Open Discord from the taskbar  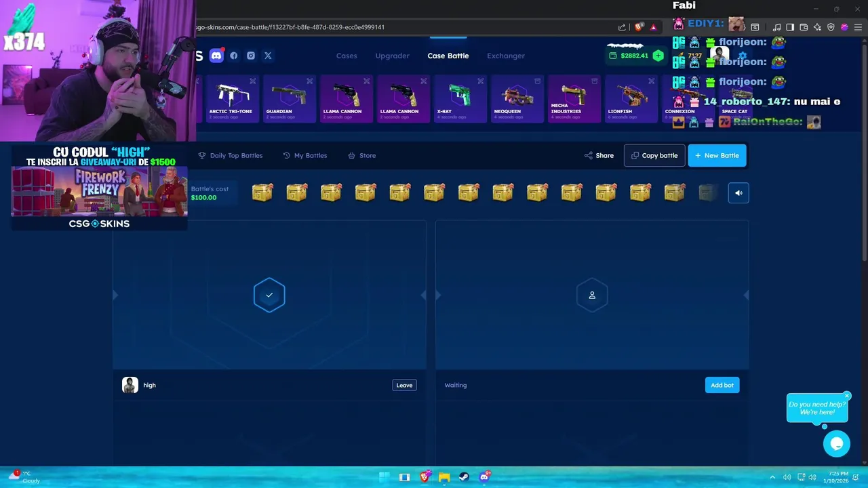pyautogui.click(x=484, y=477)
